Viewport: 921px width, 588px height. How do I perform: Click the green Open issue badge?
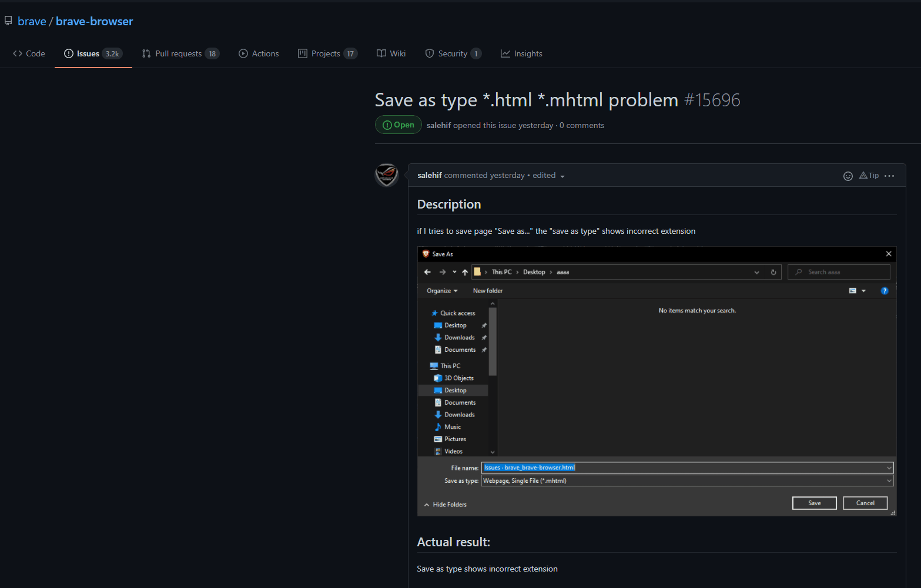pos(398,125)
